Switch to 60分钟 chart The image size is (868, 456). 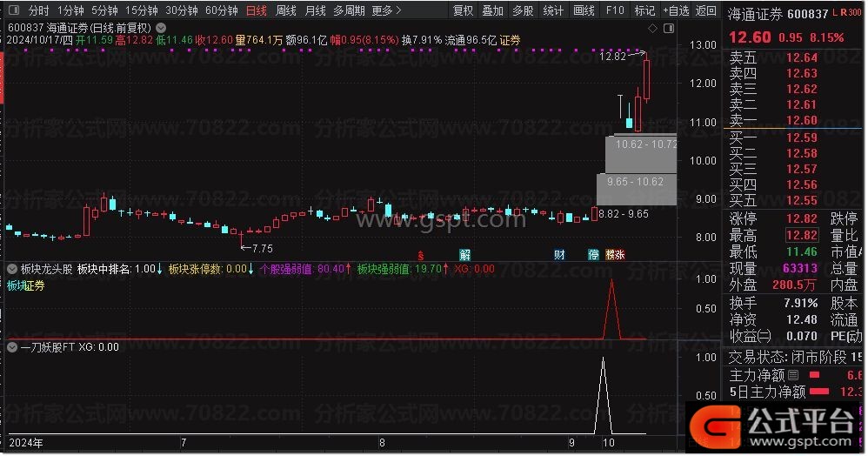[x=222, y=10]
